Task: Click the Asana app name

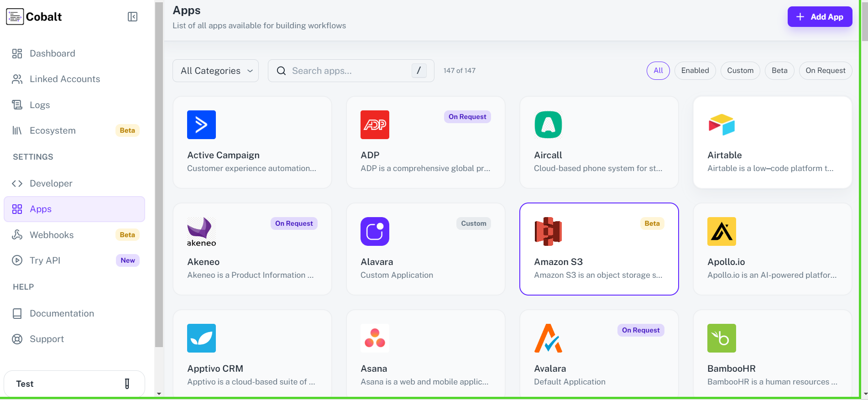Action: click(x=374, y=369)
